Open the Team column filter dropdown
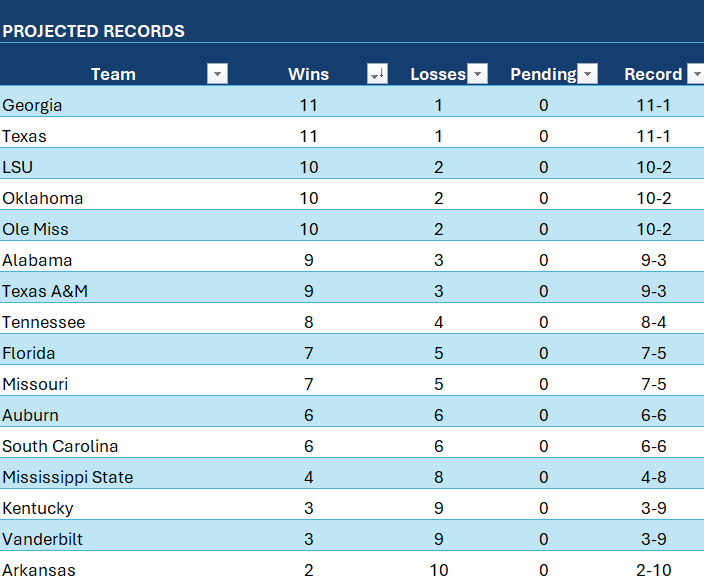Image resolution: width=704 pixels, height=577 pixels. pyautogui.click(x=217, y=74)
